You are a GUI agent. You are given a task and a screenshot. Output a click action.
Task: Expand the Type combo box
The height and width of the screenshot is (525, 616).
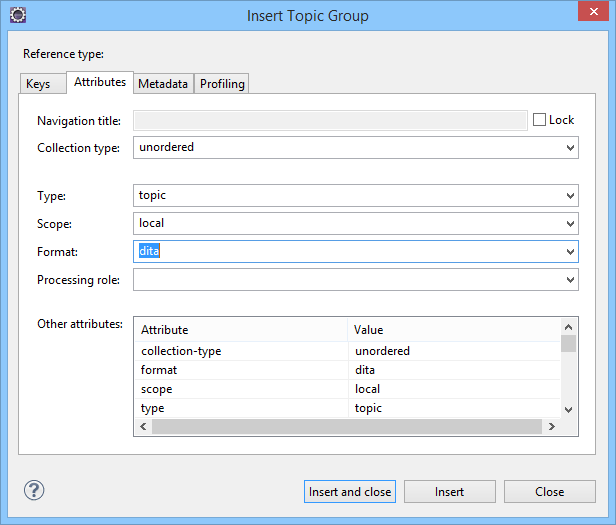(x=570, y=196)
